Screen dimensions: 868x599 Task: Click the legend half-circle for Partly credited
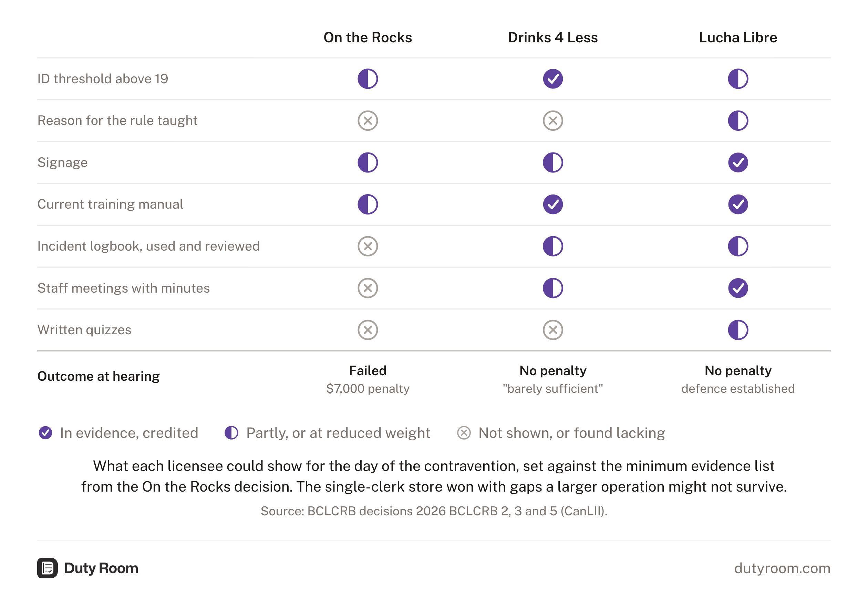pos(231,433)
